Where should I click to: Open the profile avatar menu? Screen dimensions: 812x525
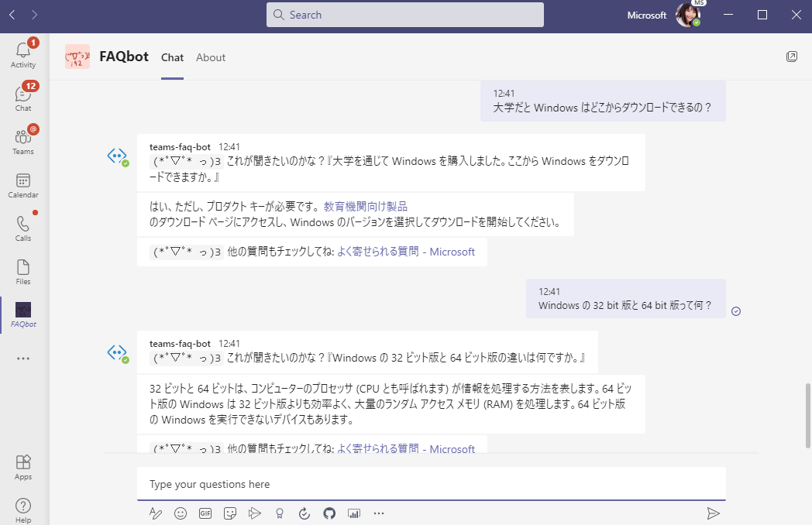[688, 15]
